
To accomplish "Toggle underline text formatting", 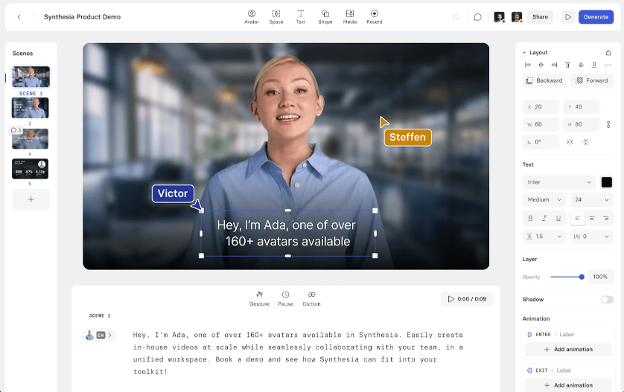I will [x=558, y=218].
